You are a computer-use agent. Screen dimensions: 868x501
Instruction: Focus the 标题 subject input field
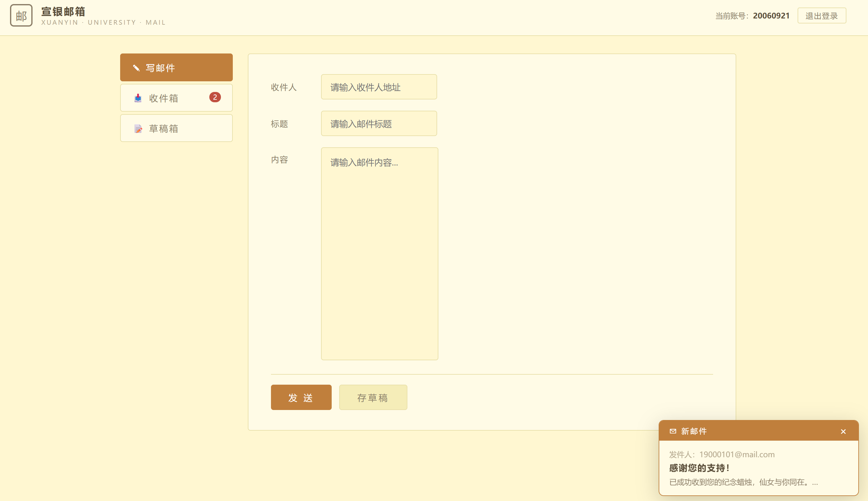pos(379,124)
